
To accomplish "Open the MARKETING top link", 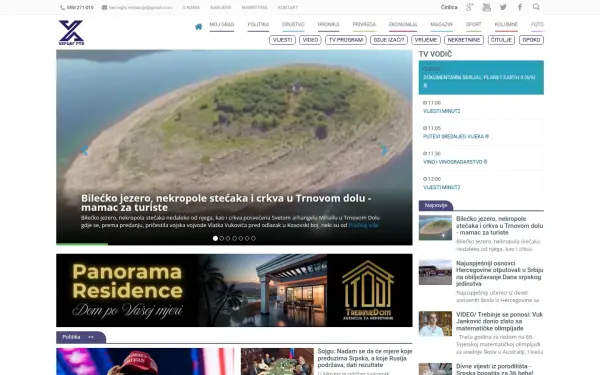I will tap(254, 7).
